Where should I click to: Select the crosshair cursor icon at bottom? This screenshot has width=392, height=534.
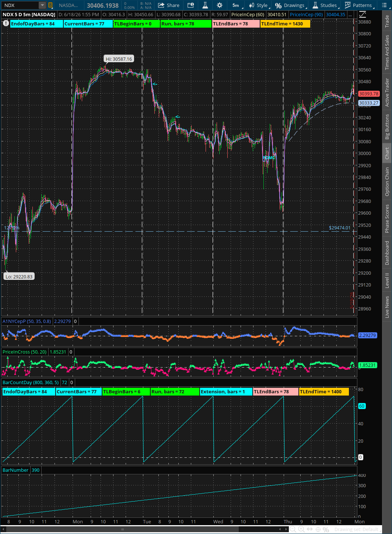tap(318, 529)
